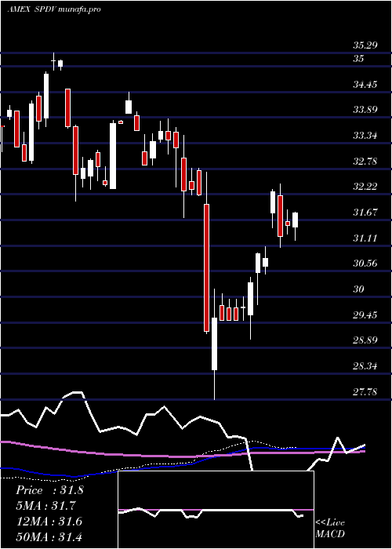Click the 12MA : 31.6 value
This screenshot has height=549, width=392.
49,522
